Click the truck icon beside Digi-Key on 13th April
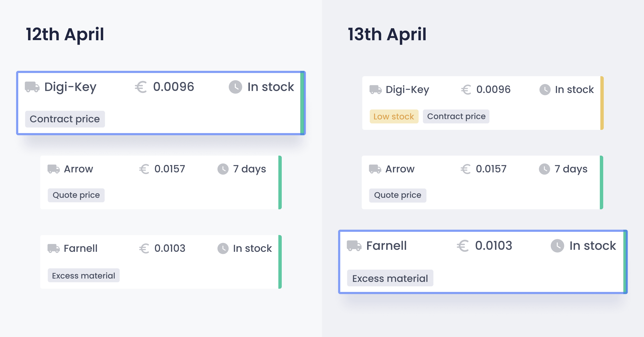The image size is (644, 337). click(x=375, y=89)
